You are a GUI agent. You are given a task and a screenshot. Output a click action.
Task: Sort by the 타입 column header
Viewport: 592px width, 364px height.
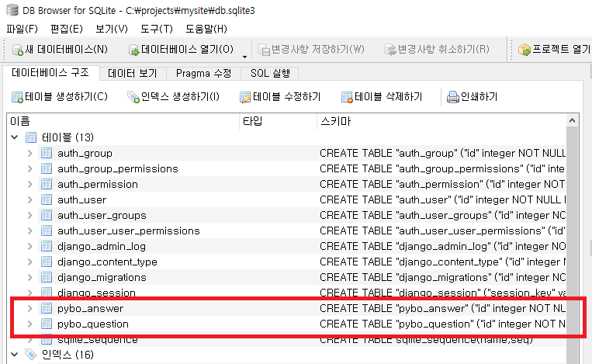click(278, 121)
